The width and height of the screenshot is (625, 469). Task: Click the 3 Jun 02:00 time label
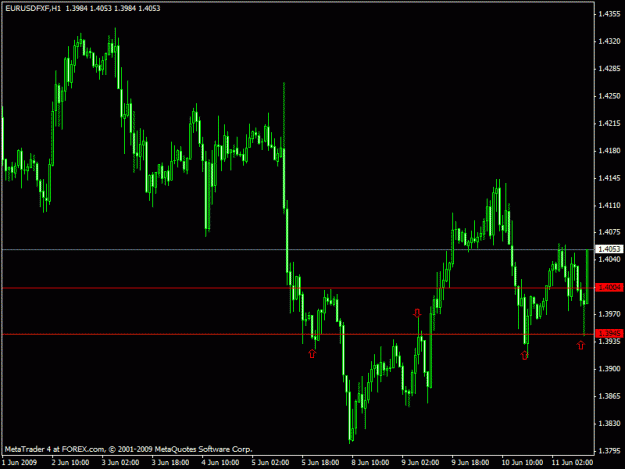click(120, 462)
